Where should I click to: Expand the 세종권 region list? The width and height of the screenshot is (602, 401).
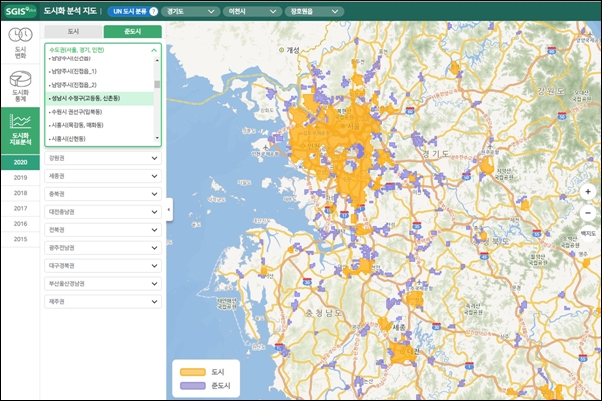tap(103, 176)
